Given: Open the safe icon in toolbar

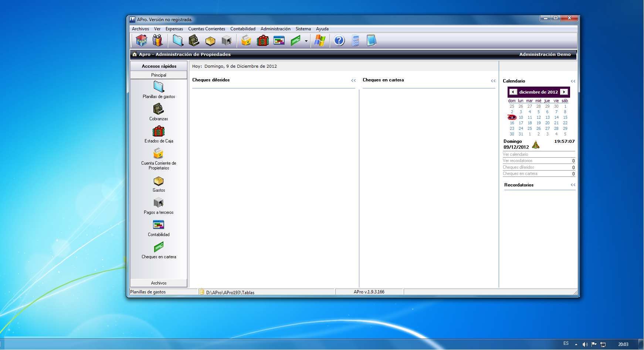Looking at the screenshot, I should click(227, 40).
